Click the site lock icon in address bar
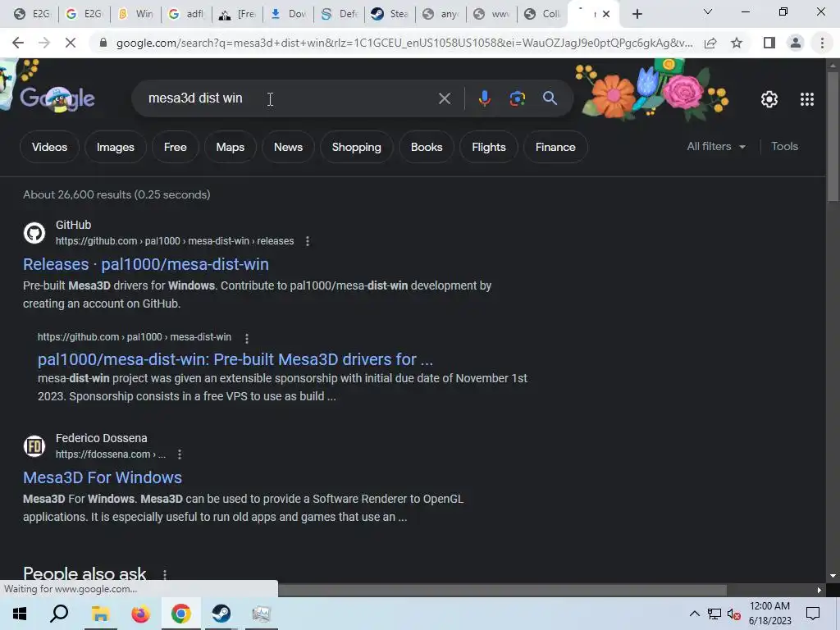 click(103, 43)
